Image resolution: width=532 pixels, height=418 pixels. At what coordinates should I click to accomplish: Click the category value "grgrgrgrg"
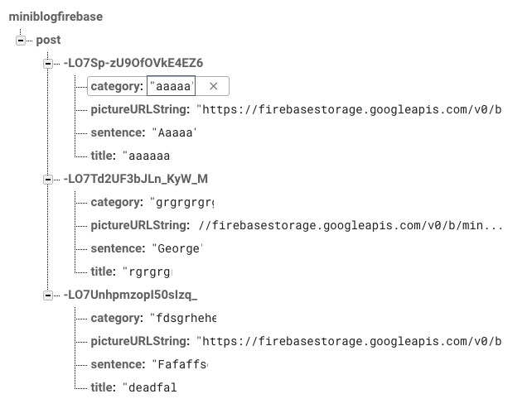[x=181, y=202]
